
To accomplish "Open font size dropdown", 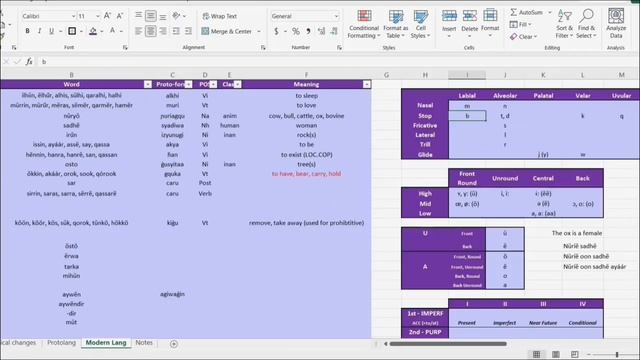I will [98, 16].
